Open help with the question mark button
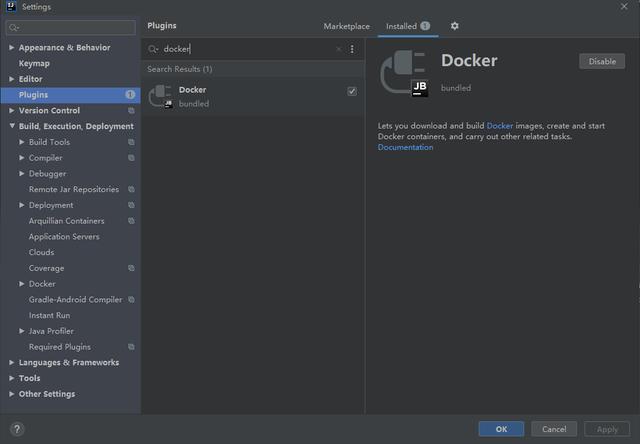Viewport: 640px width, 444px height. (x=17, y=429)
